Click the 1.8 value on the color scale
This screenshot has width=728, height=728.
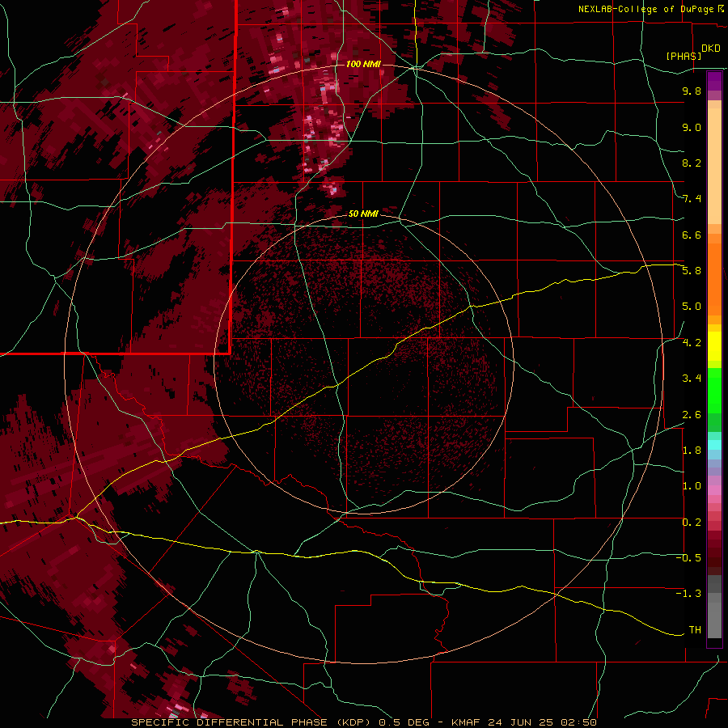coord(692,451)
